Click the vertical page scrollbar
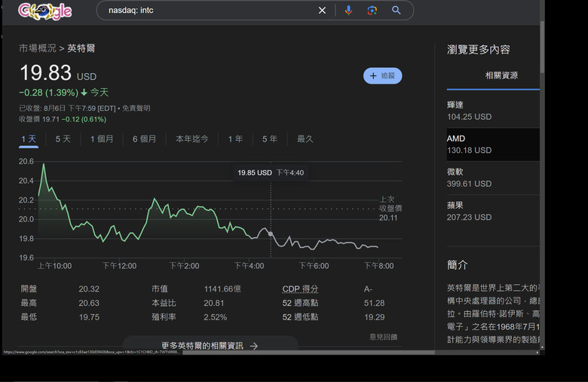588x382 pixels. click(542, 47)
